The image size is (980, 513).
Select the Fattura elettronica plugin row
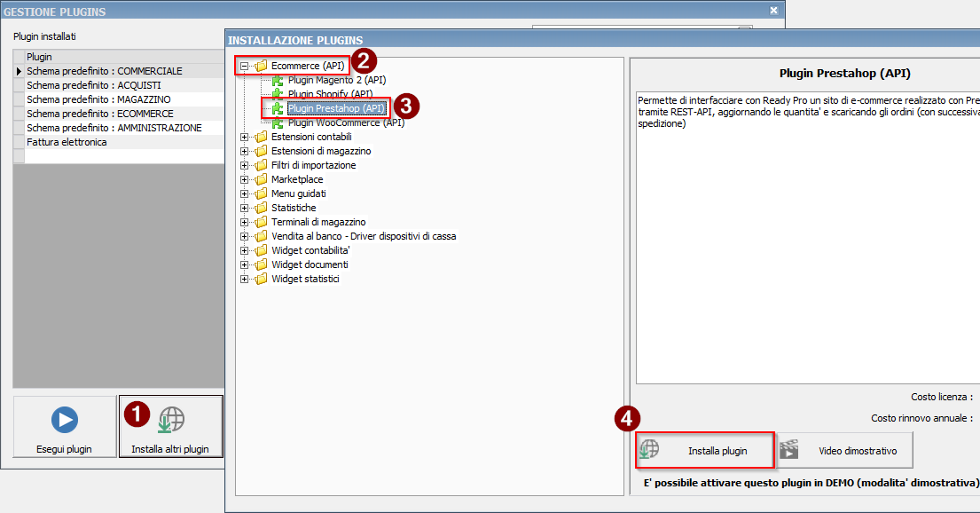click(x=67, y=142)
